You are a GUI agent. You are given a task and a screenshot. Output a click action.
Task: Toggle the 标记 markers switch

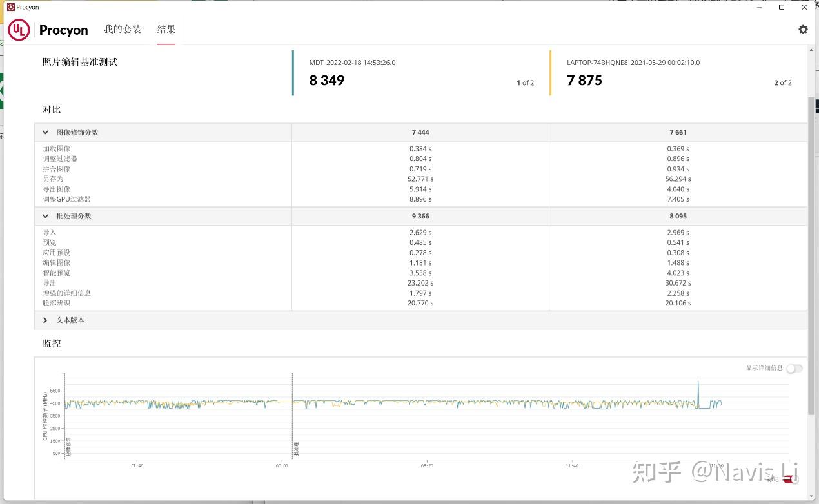[790, 479]
